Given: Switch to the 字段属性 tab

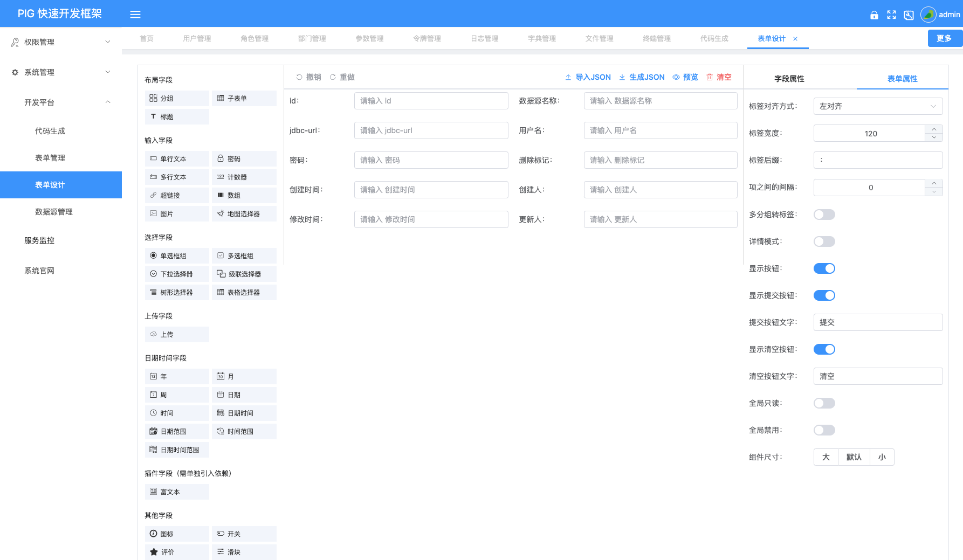Looking at the screenshot, I should coord(789,79).
